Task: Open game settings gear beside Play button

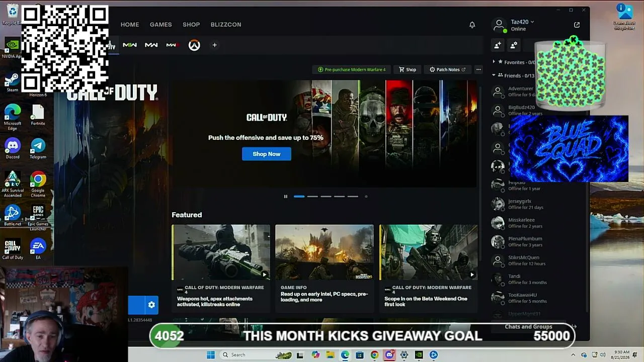Action: [x=151, y=305]
